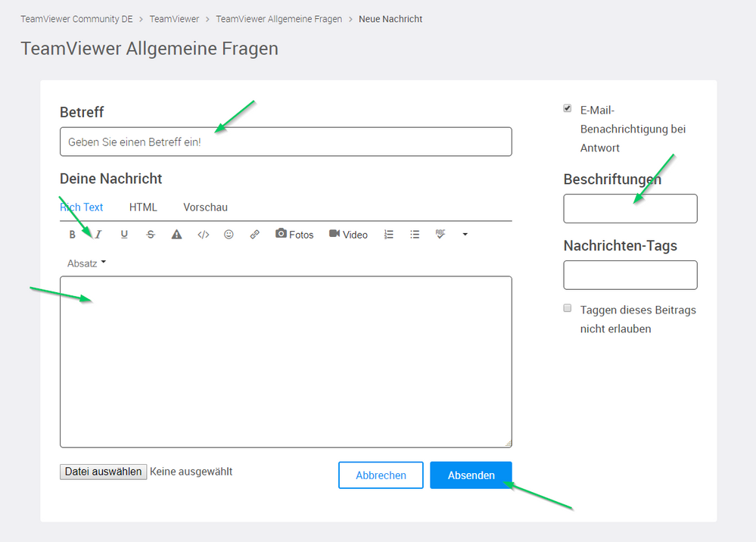Apply italic formatting icon
Viewport: 756px width, 542px height.
pyautogui.click(x=98, y=235)
